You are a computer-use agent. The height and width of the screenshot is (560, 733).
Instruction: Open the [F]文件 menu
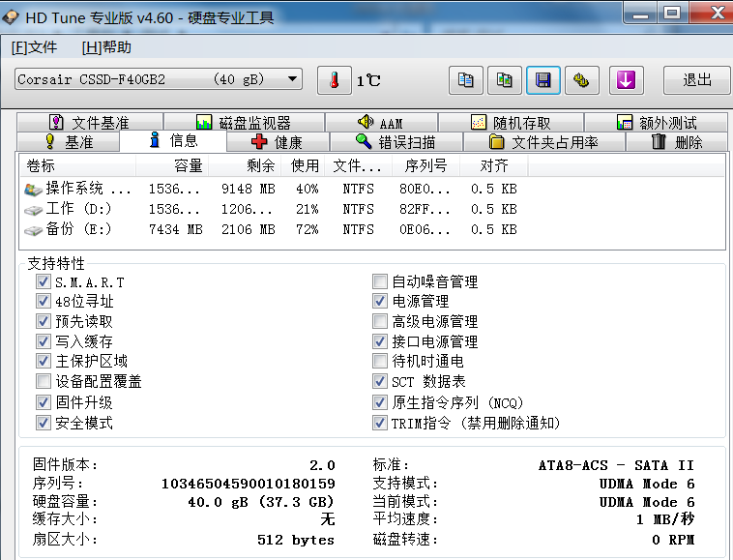pos(35,47)
